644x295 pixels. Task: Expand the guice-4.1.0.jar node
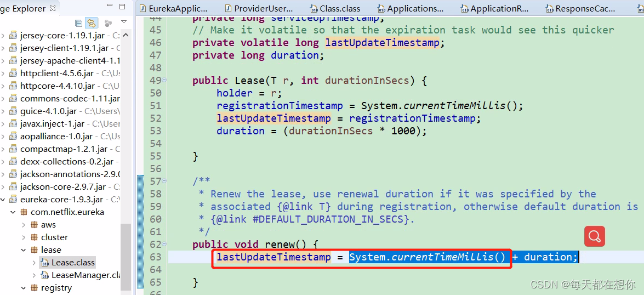pos(3,111)
